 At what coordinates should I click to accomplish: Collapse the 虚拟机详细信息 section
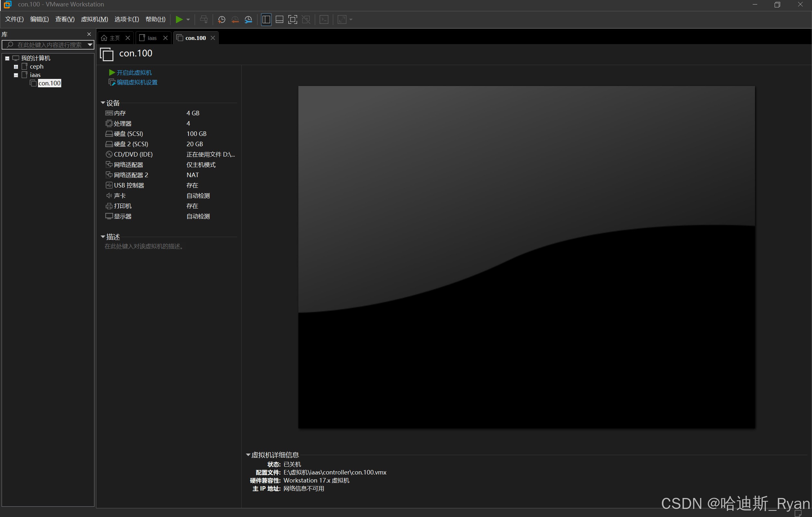pyautogui.click(x=248, y=455)
